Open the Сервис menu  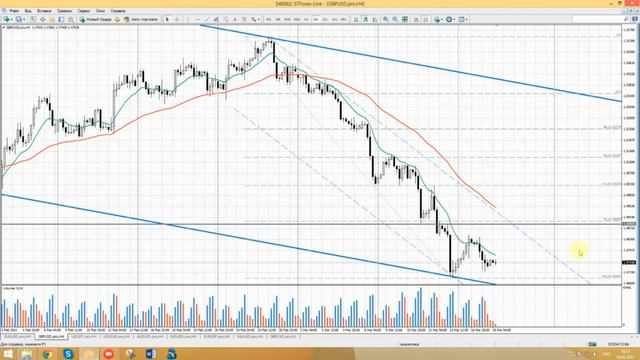(x=84, y=11)
